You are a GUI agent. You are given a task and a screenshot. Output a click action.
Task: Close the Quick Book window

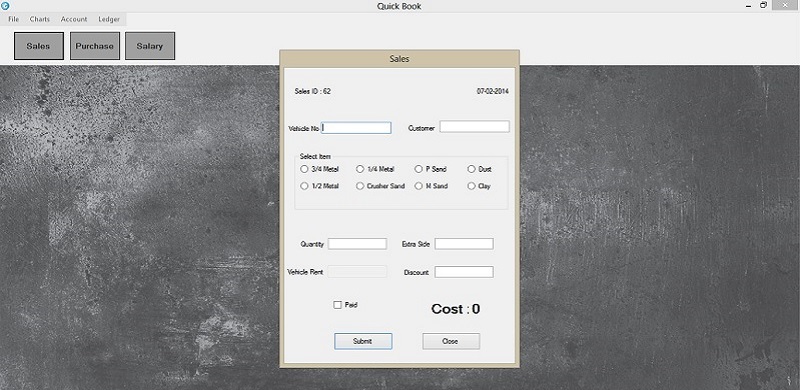click(785, 5)
